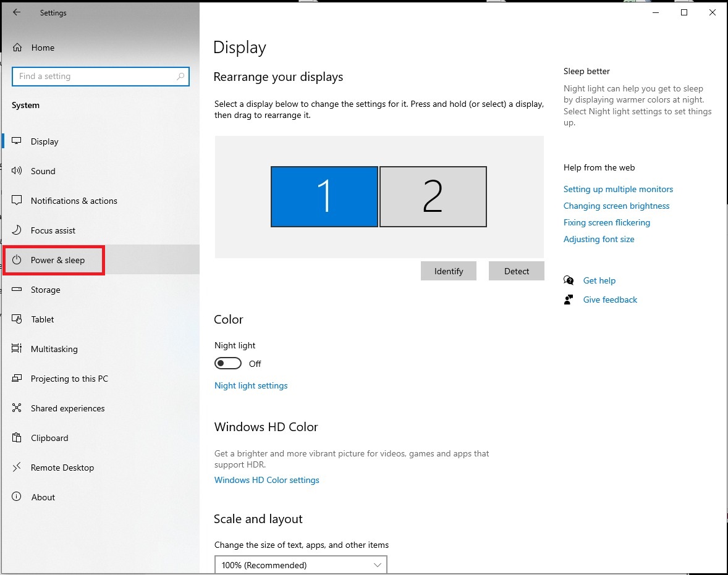Click the Detect button
This screenshot has width=728, height=575.
[x=516, y=271]
